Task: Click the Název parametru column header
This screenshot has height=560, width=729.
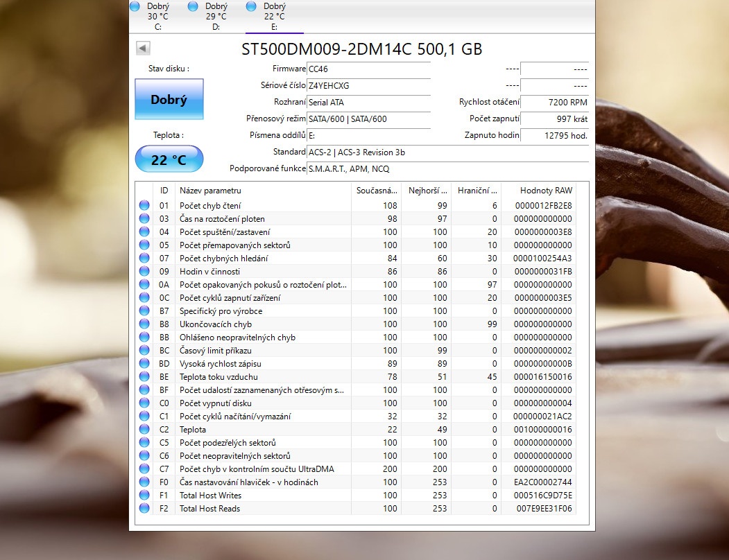Action: coord(263,190)
